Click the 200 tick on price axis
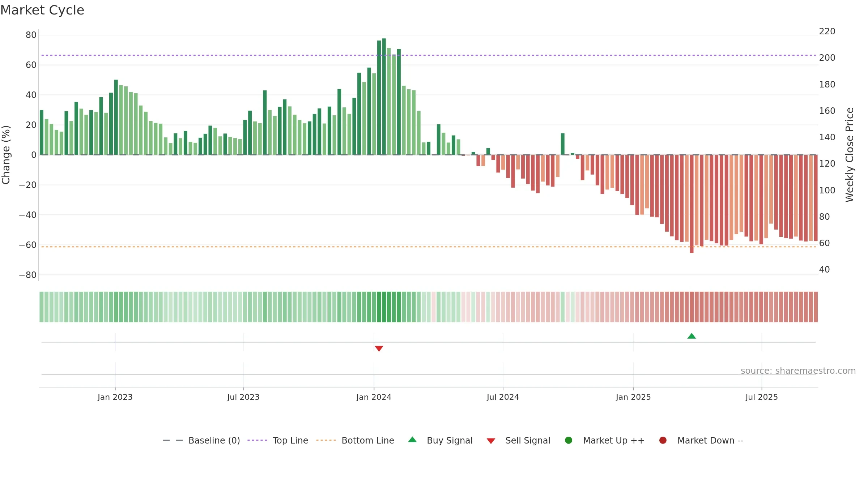The image size is (868, 488). 827,58
